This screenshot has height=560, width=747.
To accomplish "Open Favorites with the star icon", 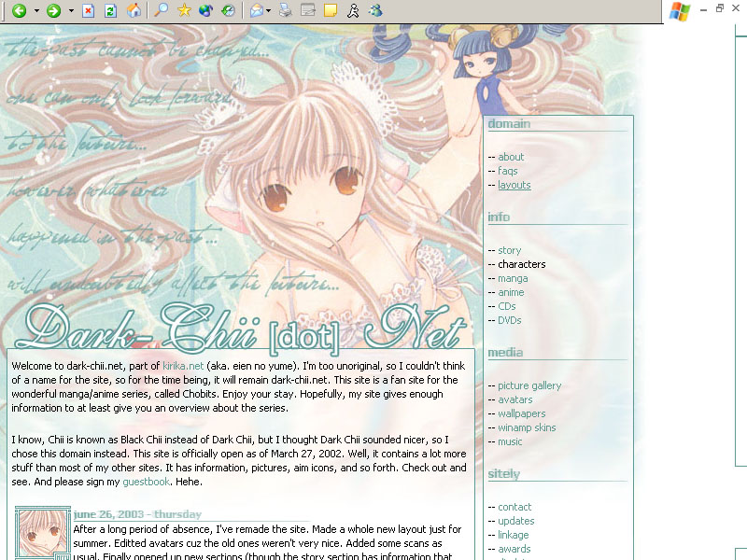I will tap(185, 11).
